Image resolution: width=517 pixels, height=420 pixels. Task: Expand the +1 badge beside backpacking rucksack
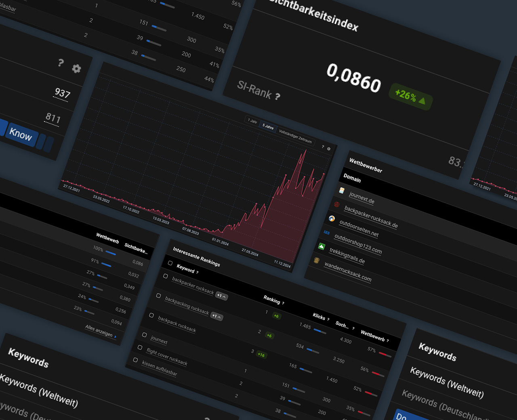(x=217, y=316)
